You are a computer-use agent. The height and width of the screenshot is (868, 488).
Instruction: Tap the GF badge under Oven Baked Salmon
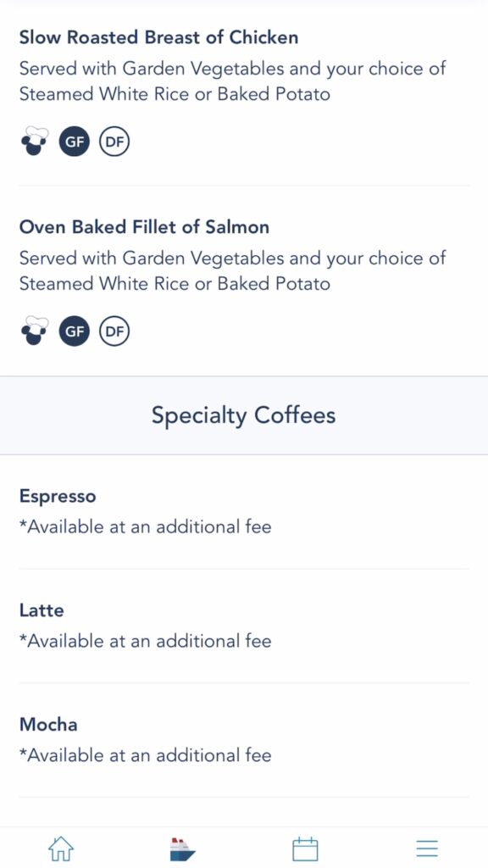point(75,331)
